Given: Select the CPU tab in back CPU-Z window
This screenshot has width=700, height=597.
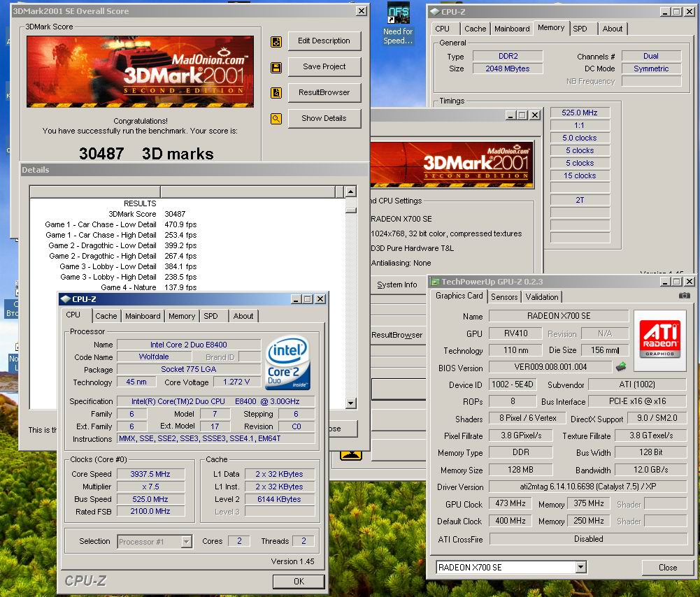Looking at the screenshot, I should tap(443, 29).
